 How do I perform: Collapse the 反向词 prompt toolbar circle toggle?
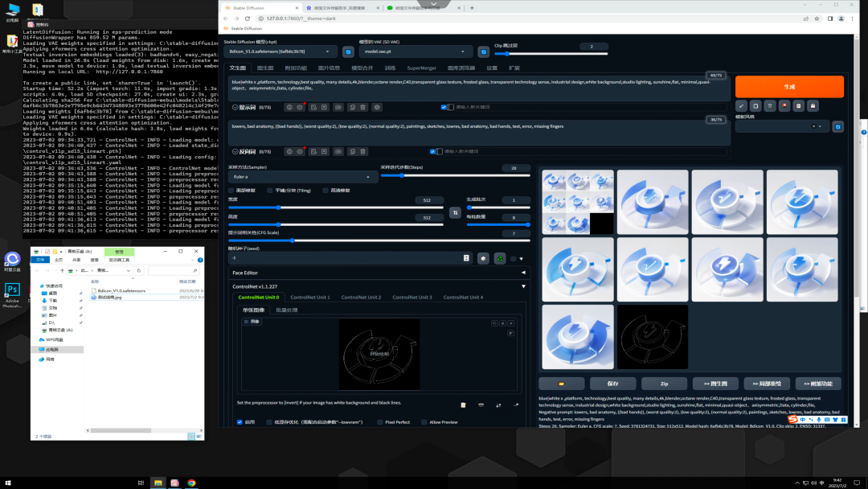coord(235,152)
